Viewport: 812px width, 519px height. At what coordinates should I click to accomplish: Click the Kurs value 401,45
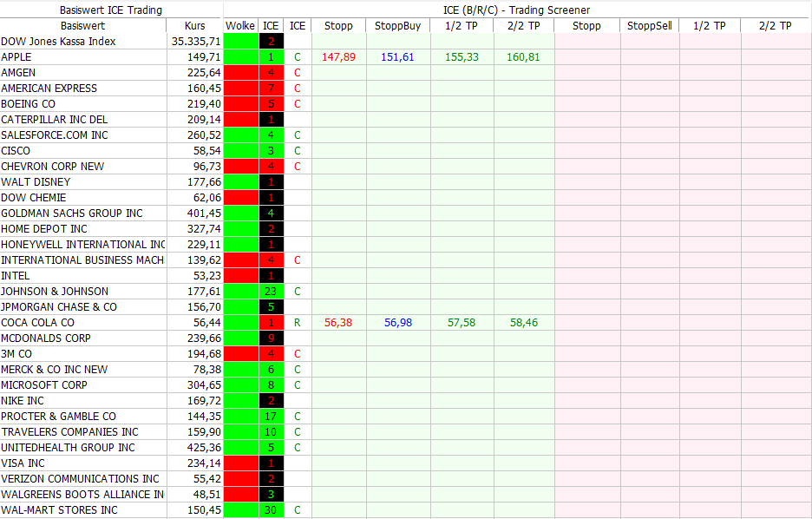[204, 213]
